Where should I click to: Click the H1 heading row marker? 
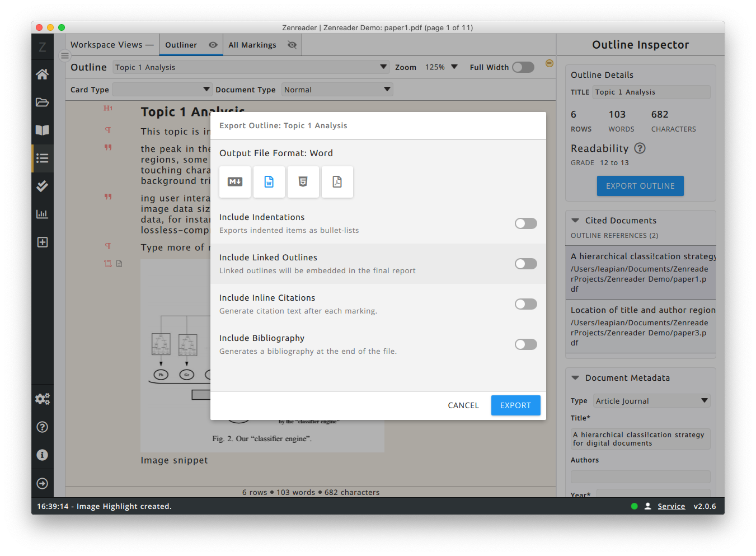108,108
